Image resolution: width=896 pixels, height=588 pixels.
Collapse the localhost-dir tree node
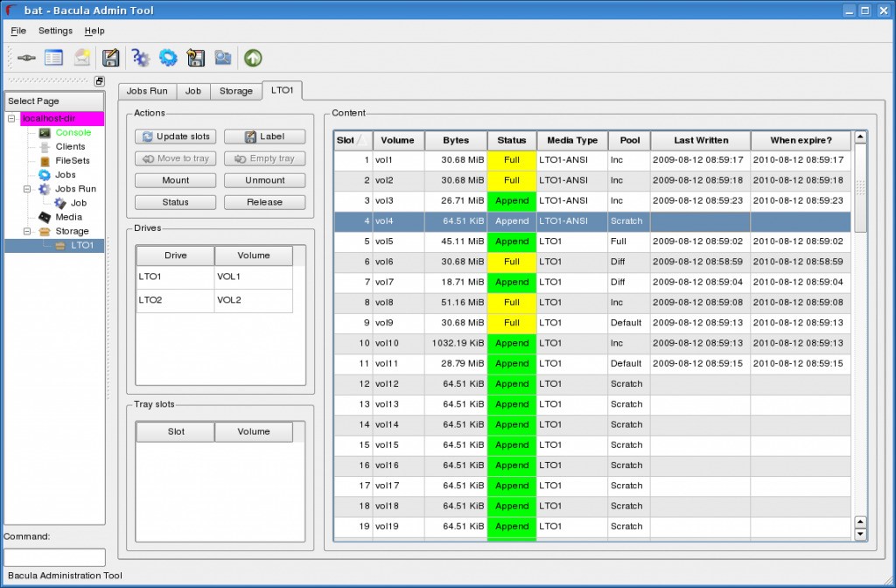pos(12,119)
